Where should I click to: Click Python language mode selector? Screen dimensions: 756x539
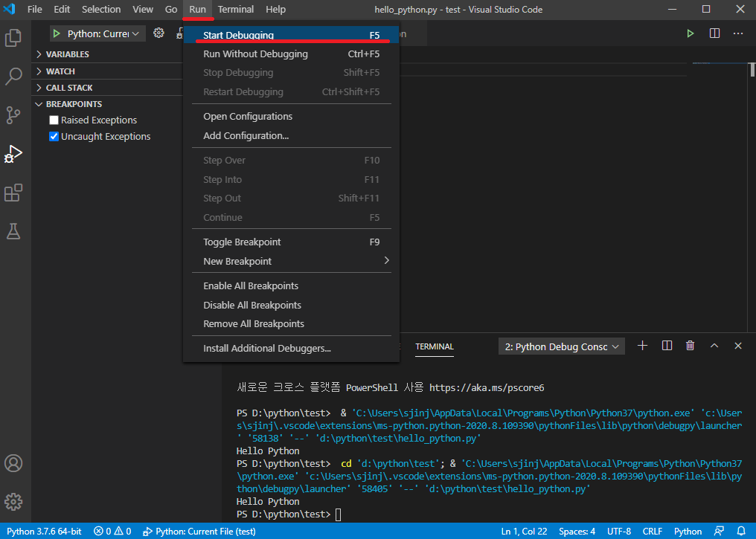pyautogui.click(x=688, y=532)
